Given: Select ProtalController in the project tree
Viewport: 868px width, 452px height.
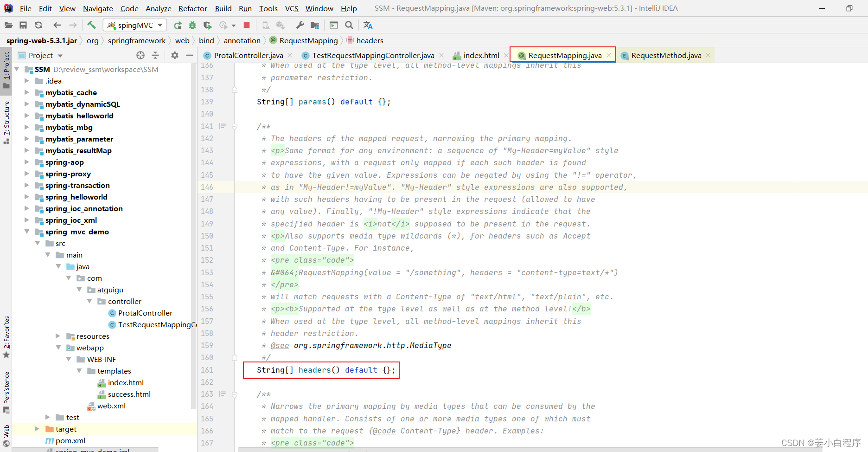Looking at the screenshot, I should pyautogui.click(x=145, y=313).
